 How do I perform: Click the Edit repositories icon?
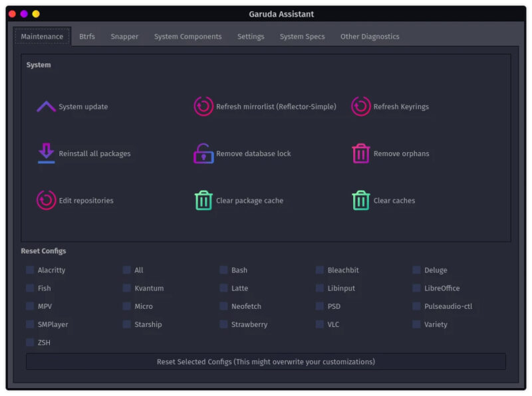(x=46, y=201)
